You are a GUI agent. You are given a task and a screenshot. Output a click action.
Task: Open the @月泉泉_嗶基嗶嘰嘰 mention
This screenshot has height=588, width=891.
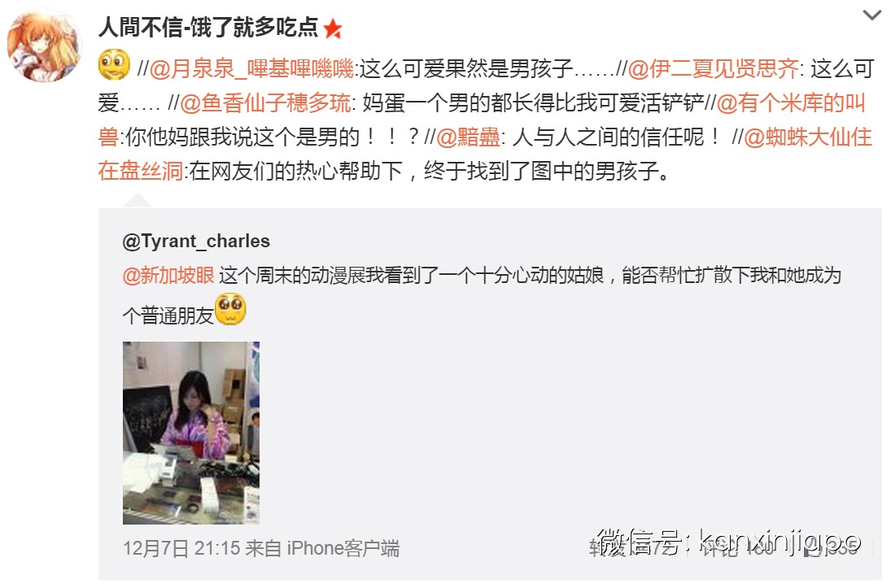(x=251, y=69)
